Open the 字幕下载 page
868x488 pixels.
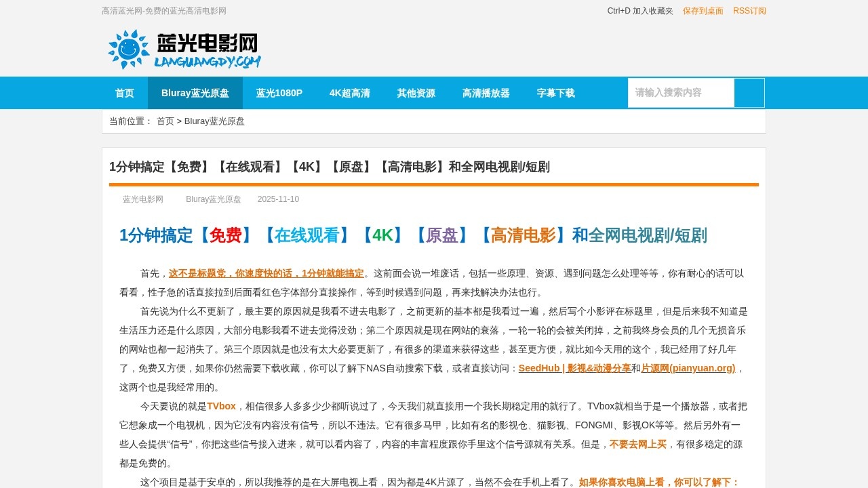pos(555,92)
